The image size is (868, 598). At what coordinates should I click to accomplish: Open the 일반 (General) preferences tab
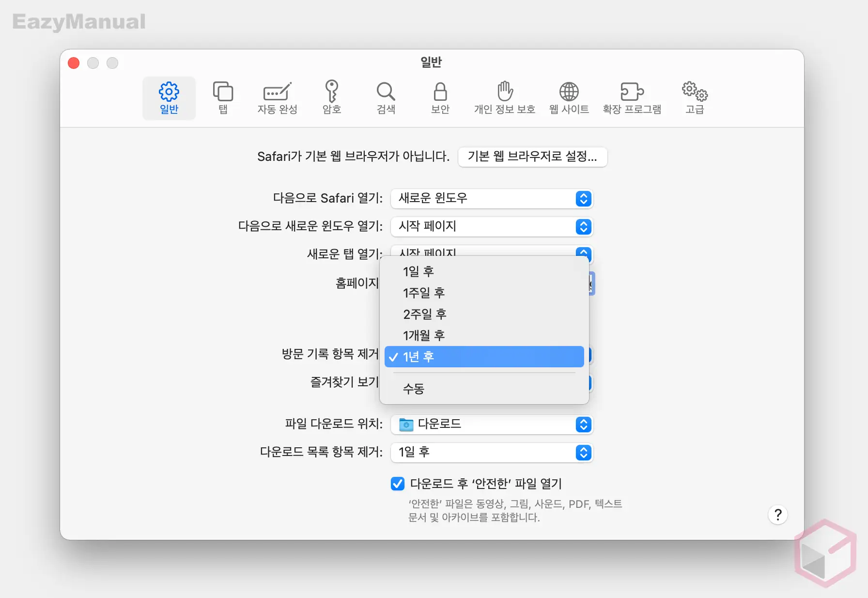pos(169,98)
